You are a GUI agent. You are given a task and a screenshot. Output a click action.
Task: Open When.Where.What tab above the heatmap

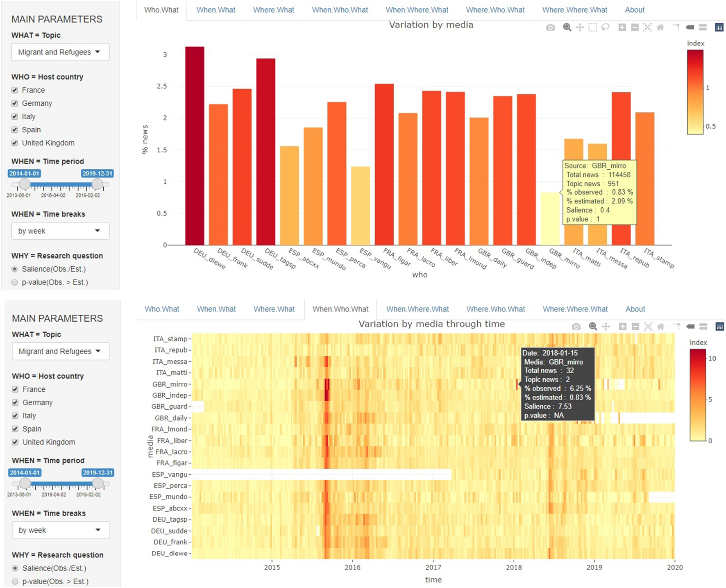[417, 309]
